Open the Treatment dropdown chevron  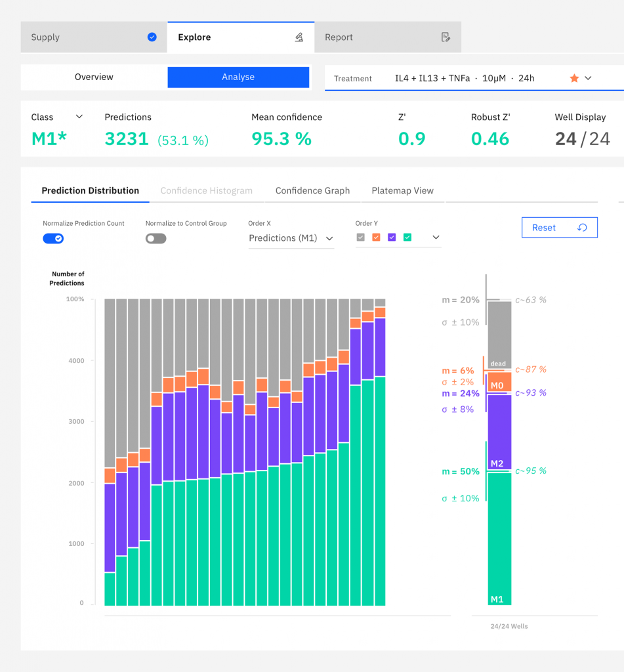click(x=588, y=78)
